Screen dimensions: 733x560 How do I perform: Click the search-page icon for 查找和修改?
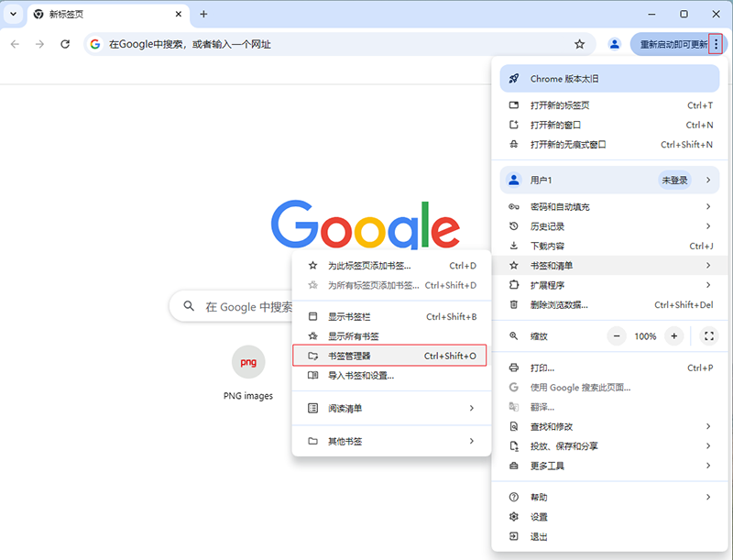[x=514, y=426]
